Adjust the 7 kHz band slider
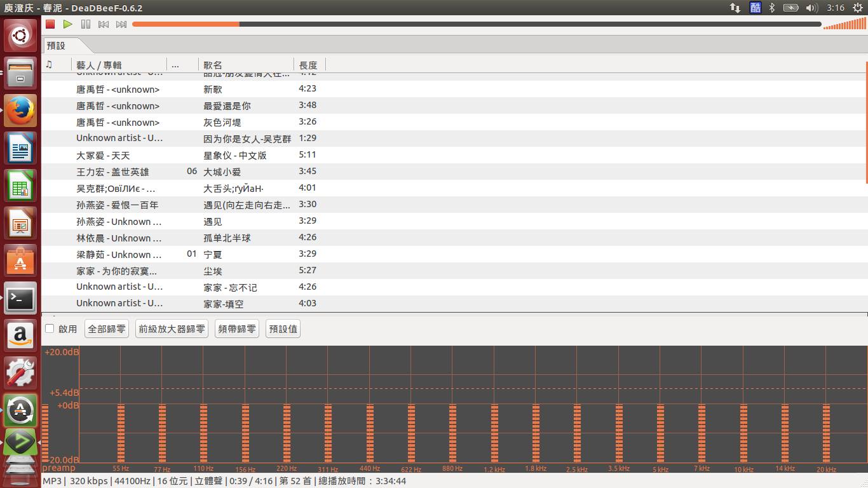Screen dimensions: 868x488 tap(702, 432)
